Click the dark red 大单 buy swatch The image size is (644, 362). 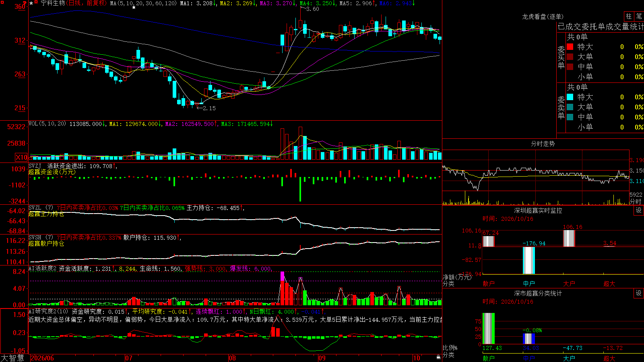coord(570,57)
